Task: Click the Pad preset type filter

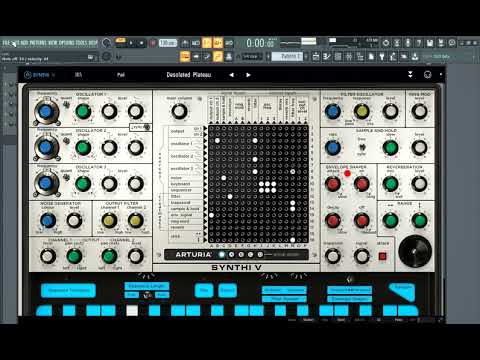Action: click(121, 75)
